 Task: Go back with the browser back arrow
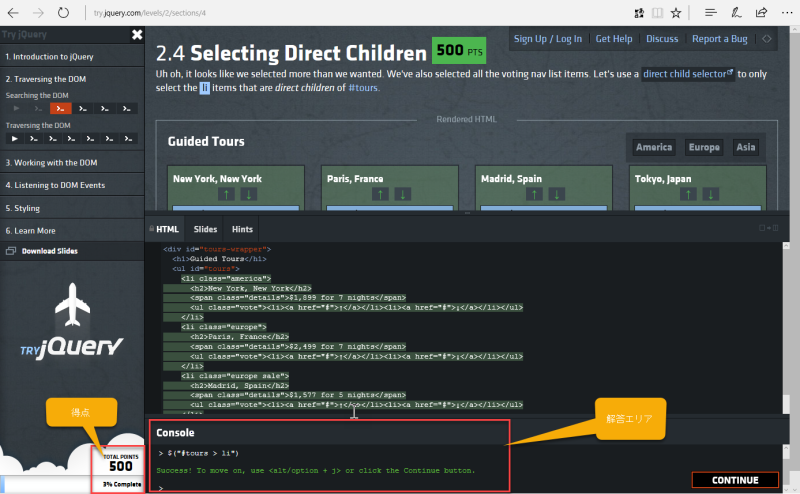tap(13, 13)
